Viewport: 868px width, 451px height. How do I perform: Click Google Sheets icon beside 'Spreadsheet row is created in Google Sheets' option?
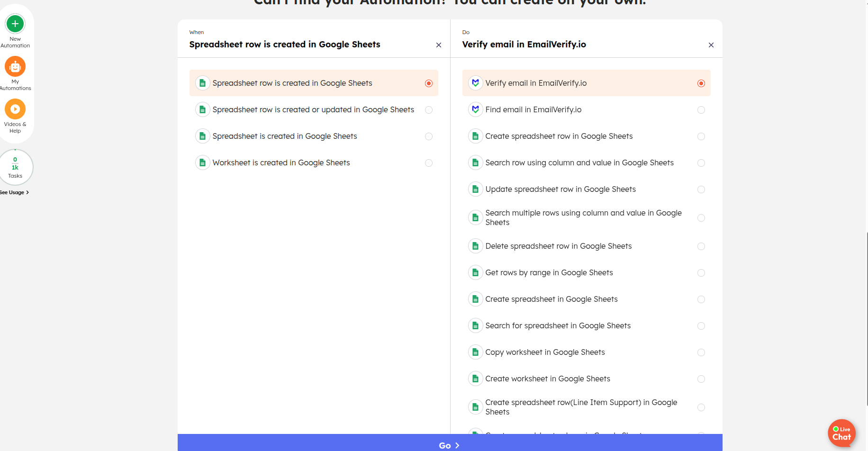(203, 83)
